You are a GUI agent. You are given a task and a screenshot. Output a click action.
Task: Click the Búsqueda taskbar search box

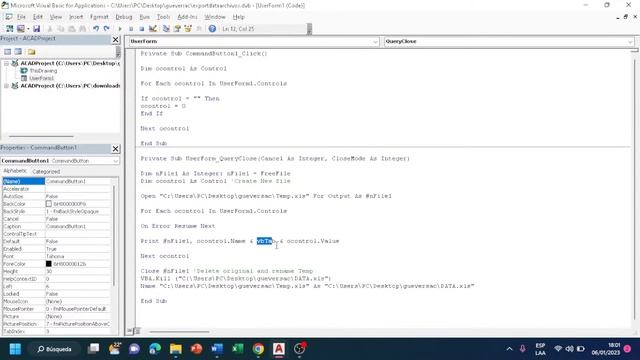coord(55,349)
